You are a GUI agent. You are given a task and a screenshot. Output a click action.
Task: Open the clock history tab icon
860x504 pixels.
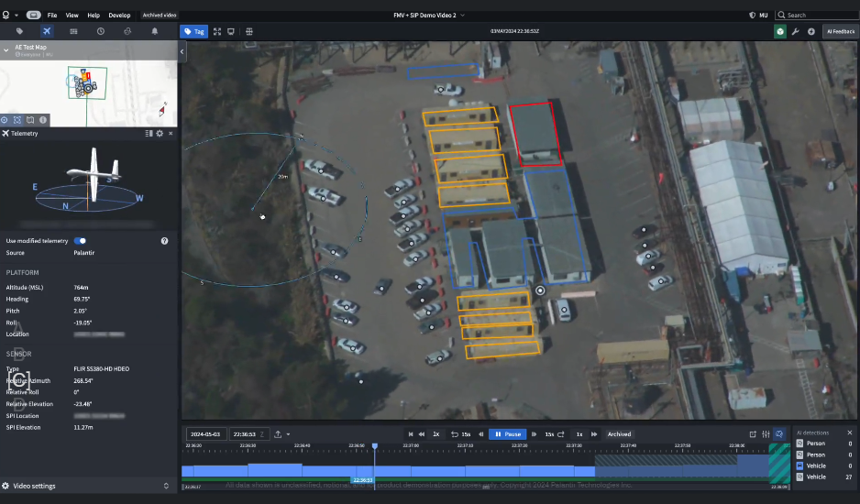click(100, 31)
